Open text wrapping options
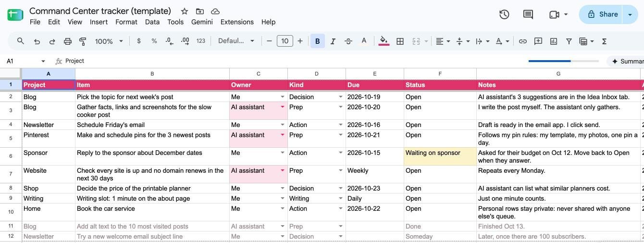Viewport: 644px width, 243px height. (x=482, y=41)
